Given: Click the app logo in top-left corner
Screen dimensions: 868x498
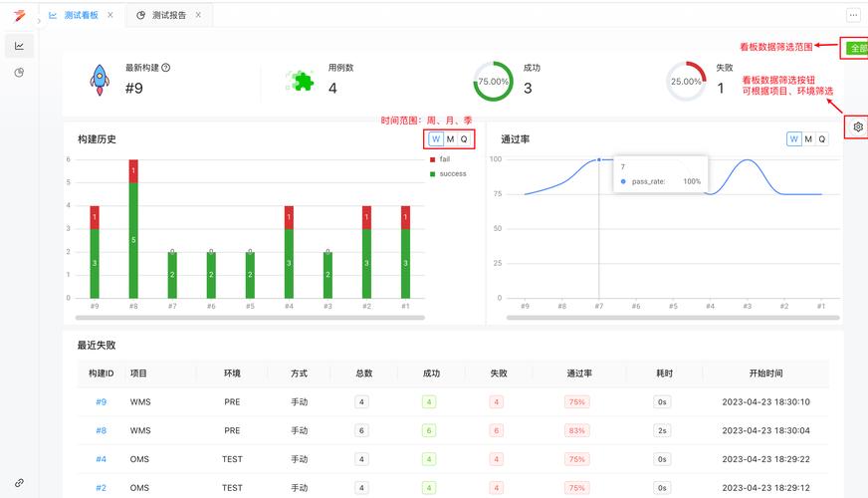Looking at the screenshot, I should pyautogui.click(x=19, y=16).
